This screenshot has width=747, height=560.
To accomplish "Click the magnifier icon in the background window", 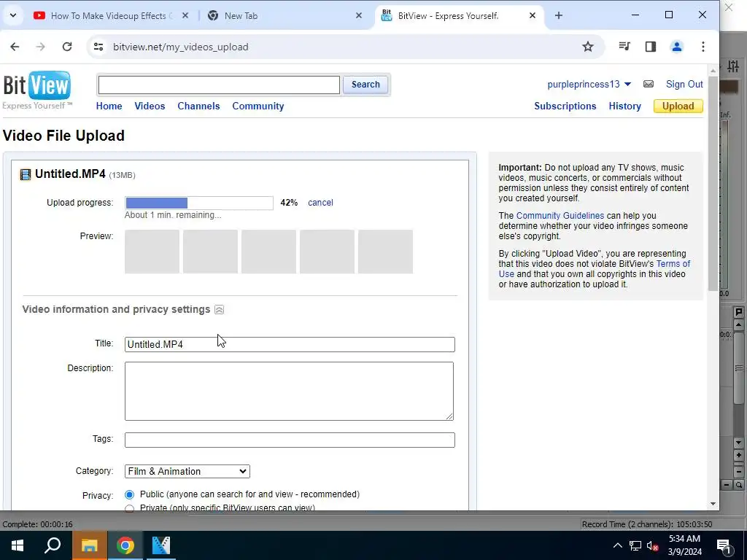I will [739, 485].
